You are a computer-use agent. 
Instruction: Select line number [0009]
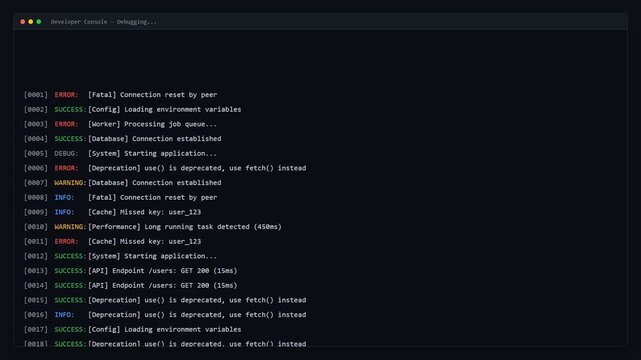(36, 212)
